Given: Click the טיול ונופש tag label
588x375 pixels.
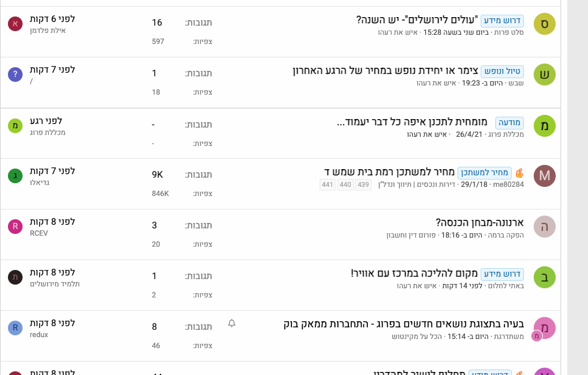Looking at the screenshot, I should tap(502, 71).
